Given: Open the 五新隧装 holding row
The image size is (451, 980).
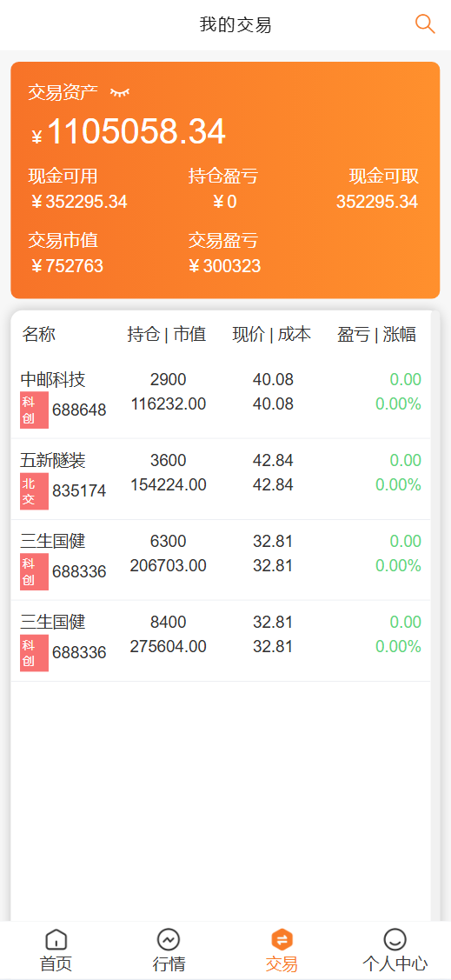Looking at the screenshot, I should tap(221, 479).
